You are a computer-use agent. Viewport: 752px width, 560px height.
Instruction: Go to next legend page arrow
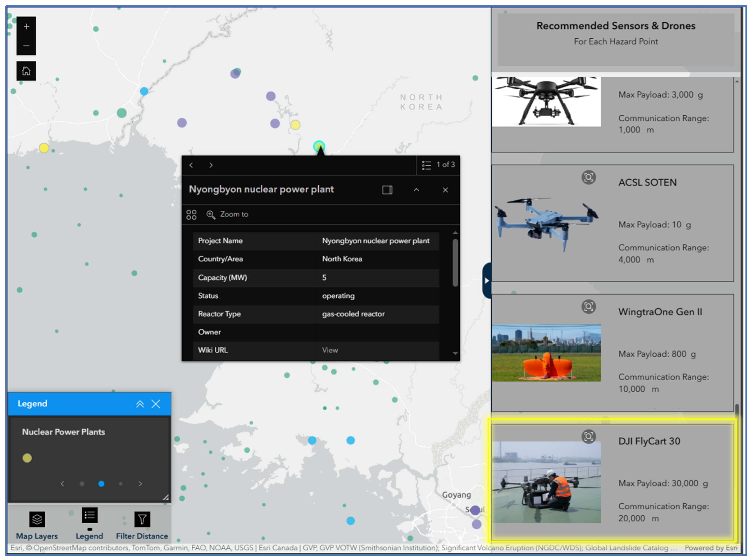(x=141, y=484)
